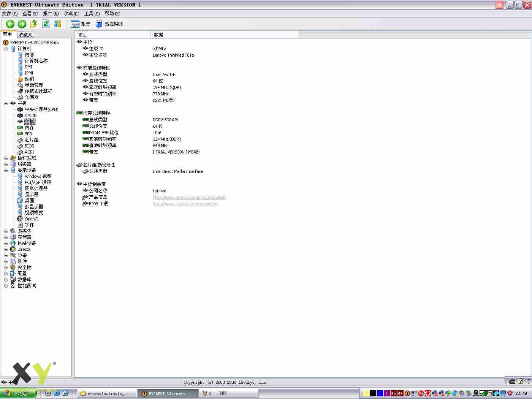This screenshot has width=532, height=399.
Task: Collapse the 计算机 tree node
Action: (x=6, y=49)
